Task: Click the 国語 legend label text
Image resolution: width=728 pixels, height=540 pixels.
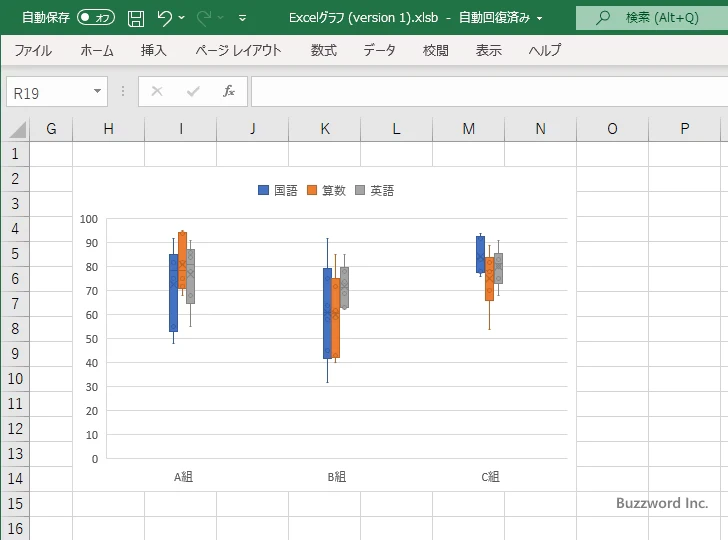Action: tap(286, 190)
